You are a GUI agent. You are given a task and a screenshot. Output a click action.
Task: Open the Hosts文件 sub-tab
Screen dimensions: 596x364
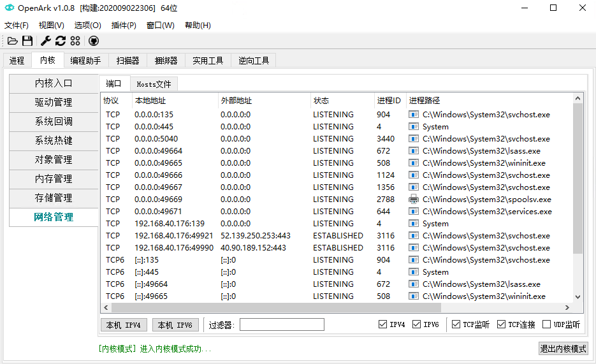click(154, 84)
